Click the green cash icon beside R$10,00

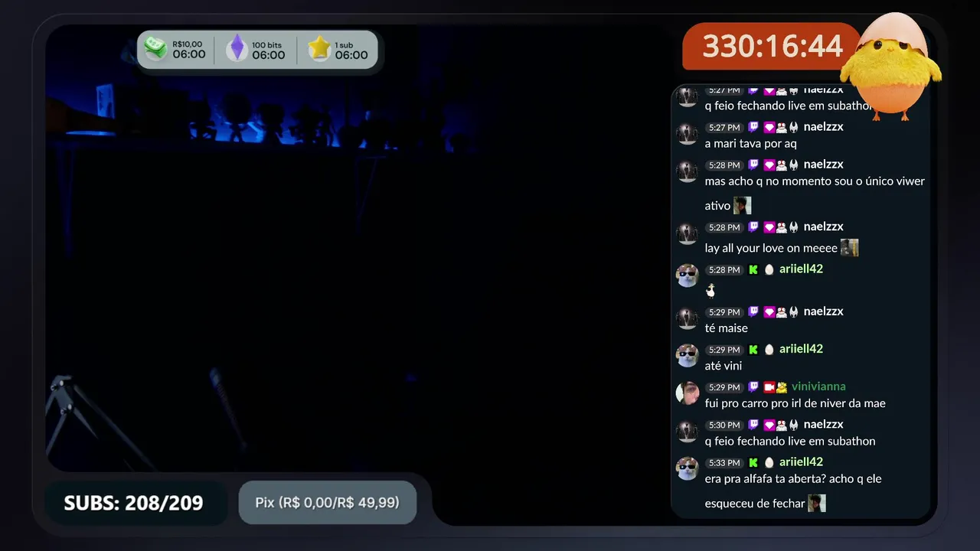point(157,49)
